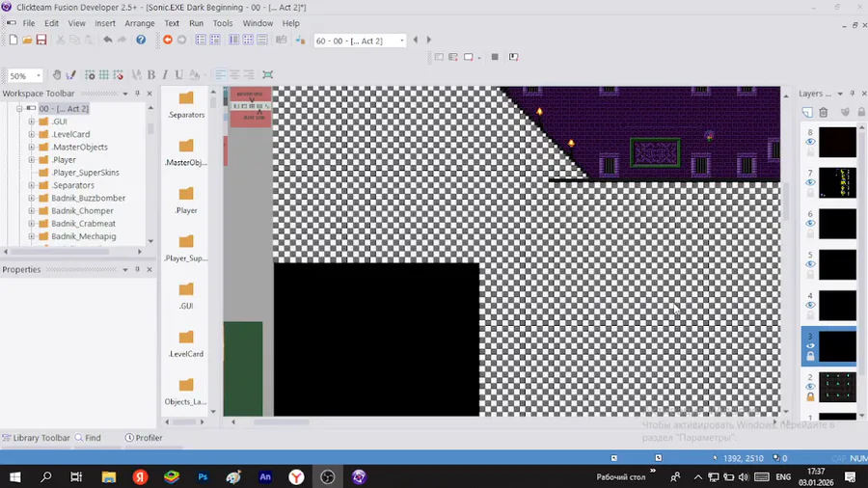Viewport: 868px width, 488px height.
Task: Undo the last action
Action: pos(107,40)
